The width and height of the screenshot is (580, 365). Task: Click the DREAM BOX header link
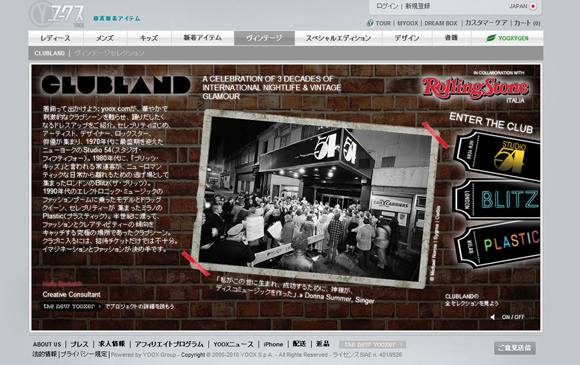click(441, 23)
